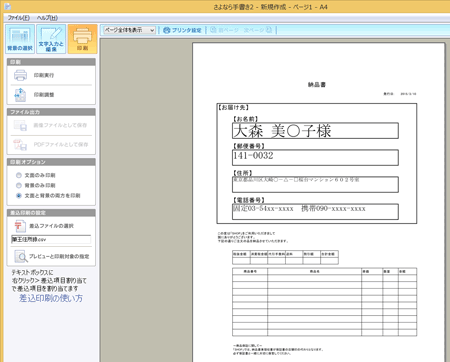Select 文面のみ印刷 radio button
The width and height of the screenshot is (450, 362).
click(19, 175)
